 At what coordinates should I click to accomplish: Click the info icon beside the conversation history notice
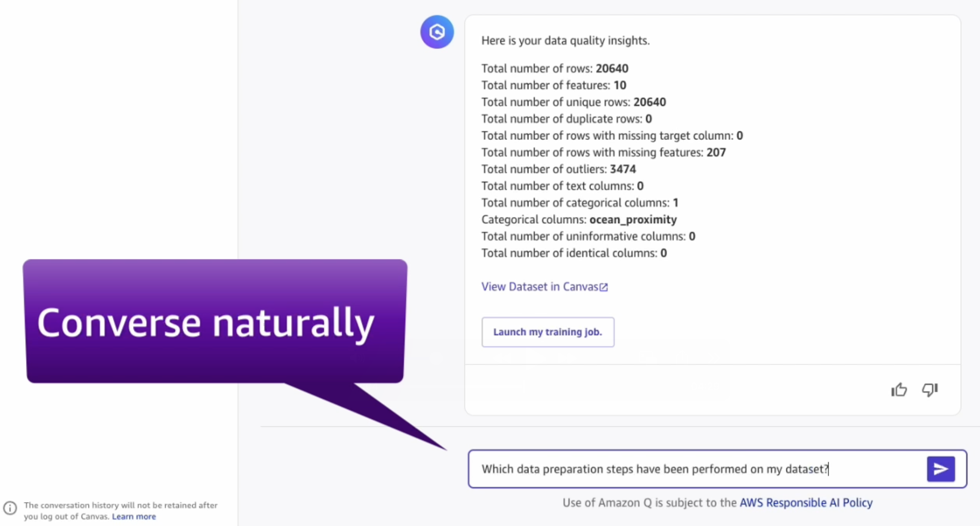[x=10, y=508]
